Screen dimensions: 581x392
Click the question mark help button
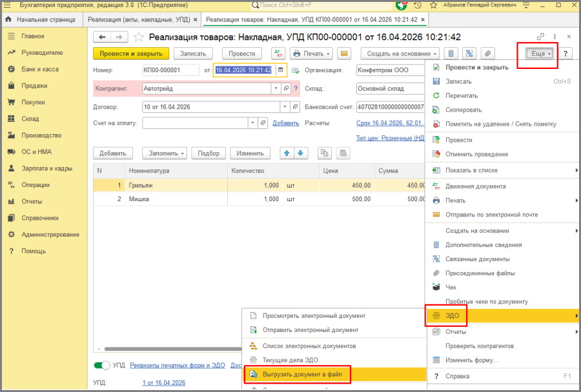(566, 54)
